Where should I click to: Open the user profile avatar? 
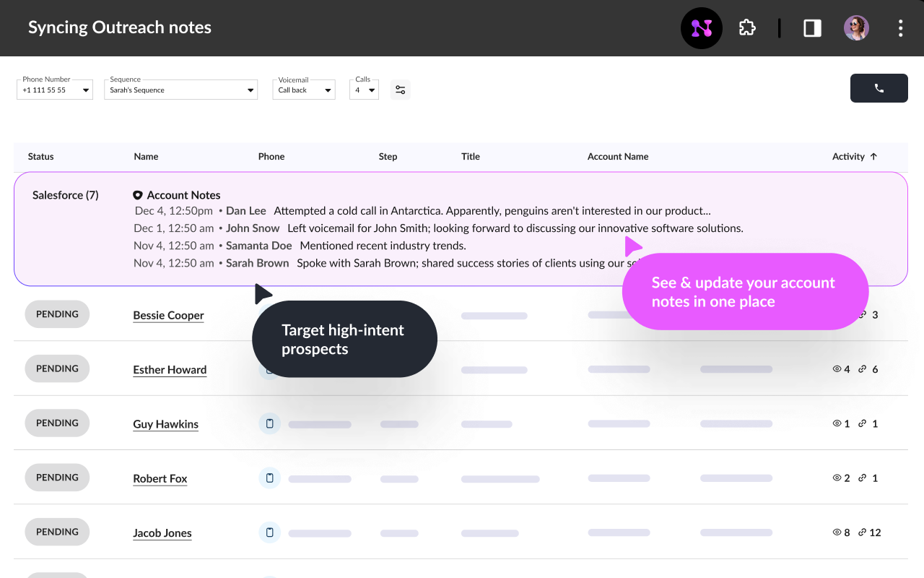click(856, 28)
